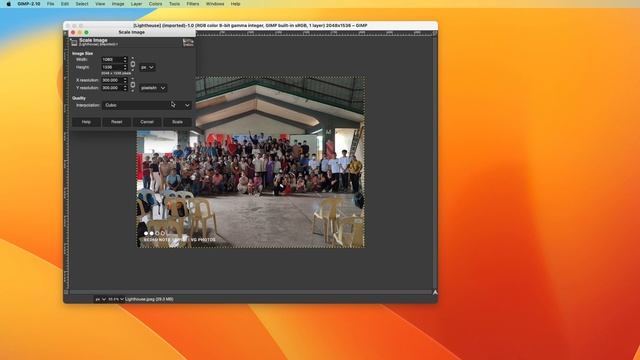The width and height of the screenshot is (640, 360).
Task: Open the Select menu
Action: tap(82, 4)
